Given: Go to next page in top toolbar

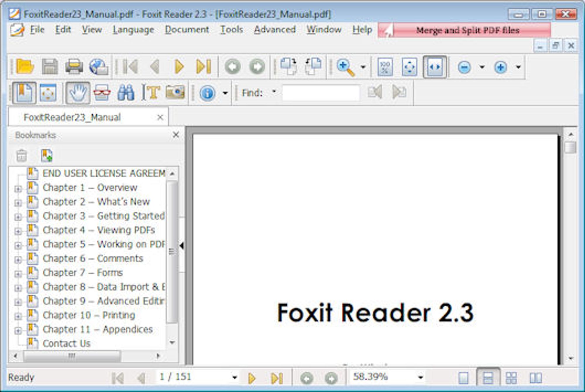Looking at the screenshot, I should [179, 66].
